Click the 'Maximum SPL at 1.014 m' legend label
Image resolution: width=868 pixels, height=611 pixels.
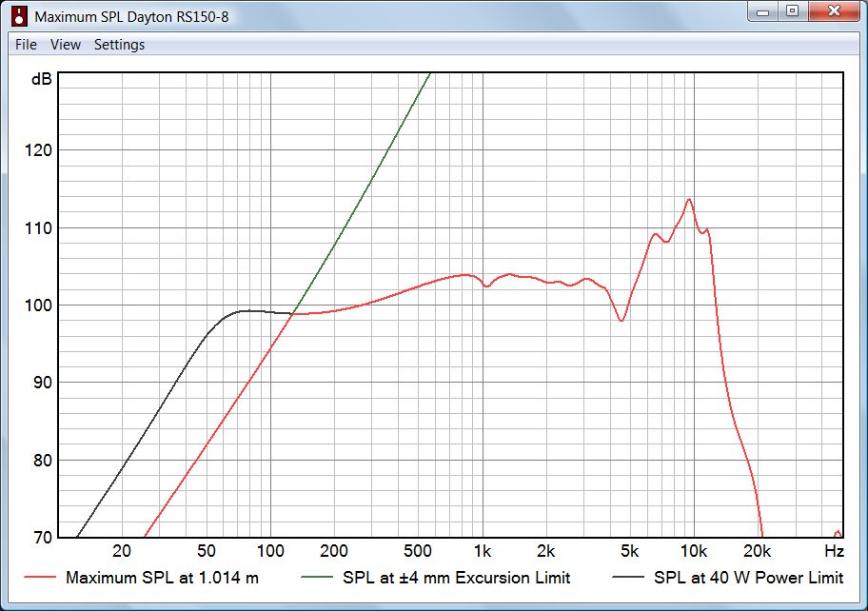(x=162, y=578)
